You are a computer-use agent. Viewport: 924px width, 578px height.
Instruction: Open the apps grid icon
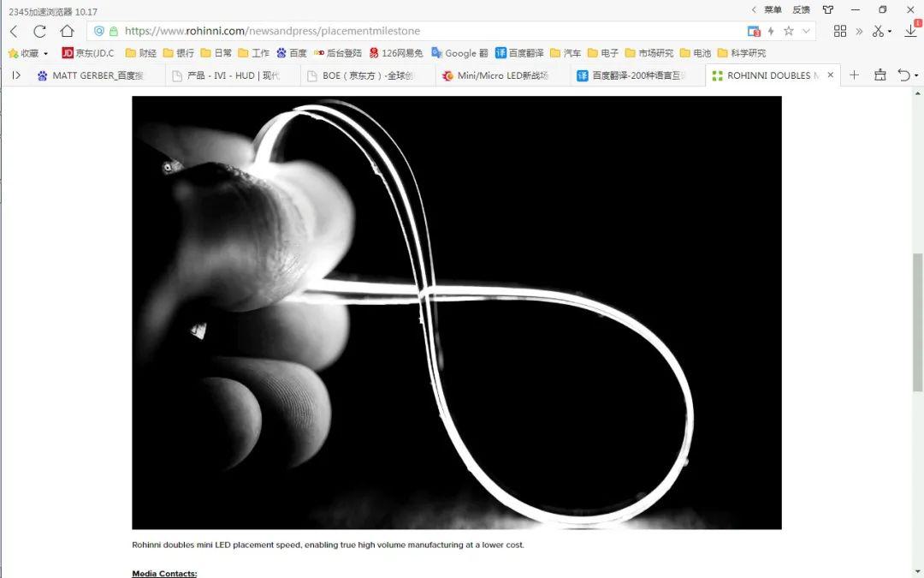point(839,31)
